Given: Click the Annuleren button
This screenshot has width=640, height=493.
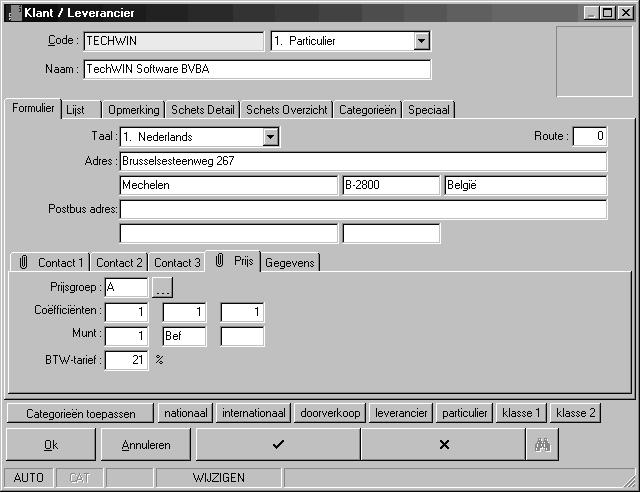Looking at the screenshot, I should tap(146, 444).
